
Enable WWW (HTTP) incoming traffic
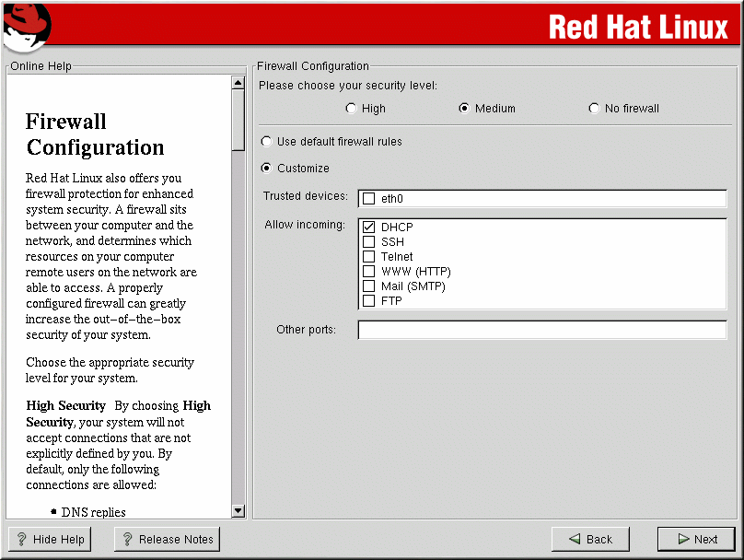tap(369, 272)
